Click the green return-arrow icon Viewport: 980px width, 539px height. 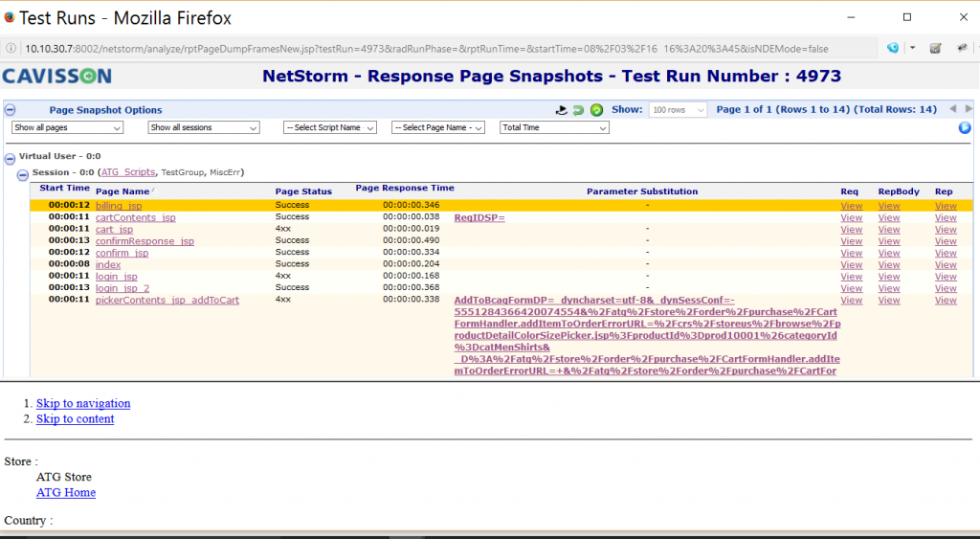pyautogui.click(x=578, y=110)
